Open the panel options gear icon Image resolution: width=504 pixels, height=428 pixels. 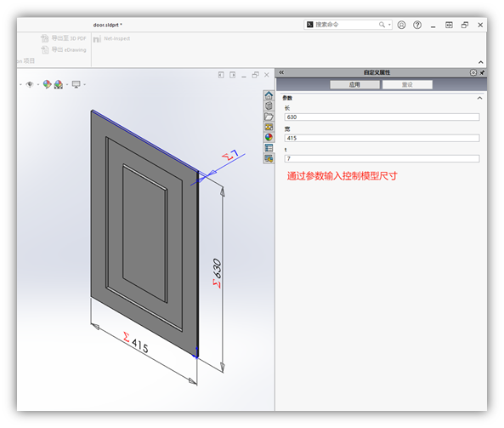coord(473,72)
